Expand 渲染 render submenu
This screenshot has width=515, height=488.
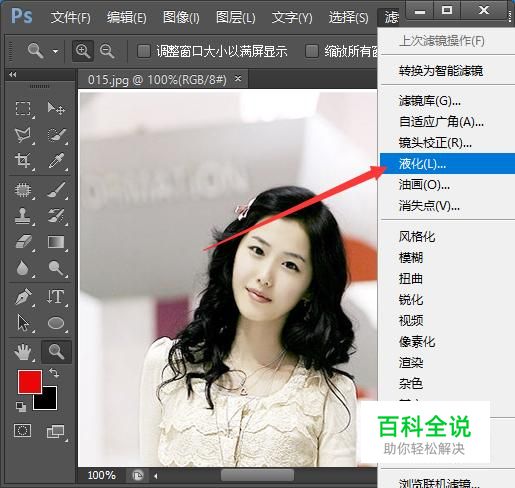coord(447,363)
